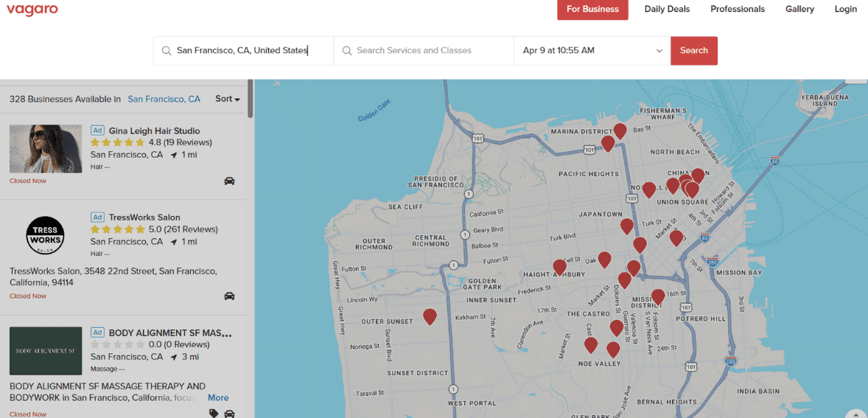
Task: Click the car icon on Gina Leigh listing
Action: (229, 181)
